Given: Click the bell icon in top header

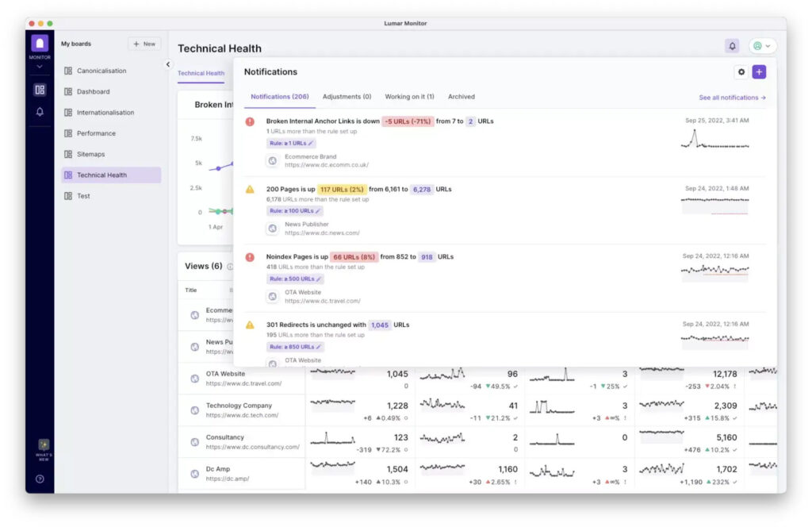Looking at the screenshot, I should 732,46.
